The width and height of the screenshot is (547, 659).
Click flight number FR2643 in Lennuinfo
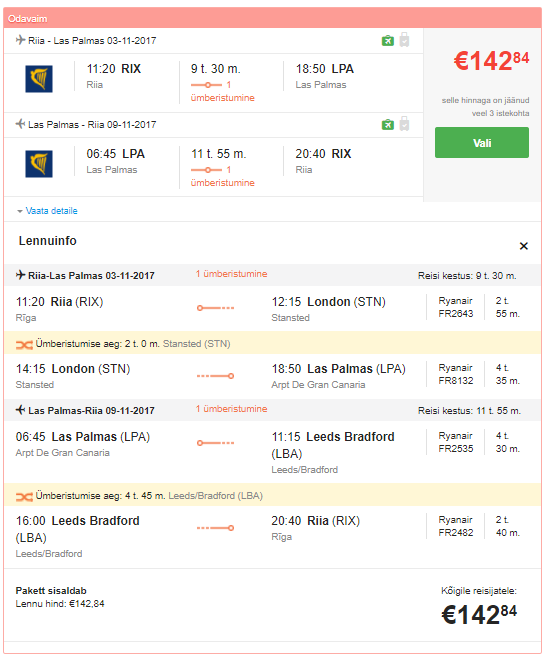(456, 314)
